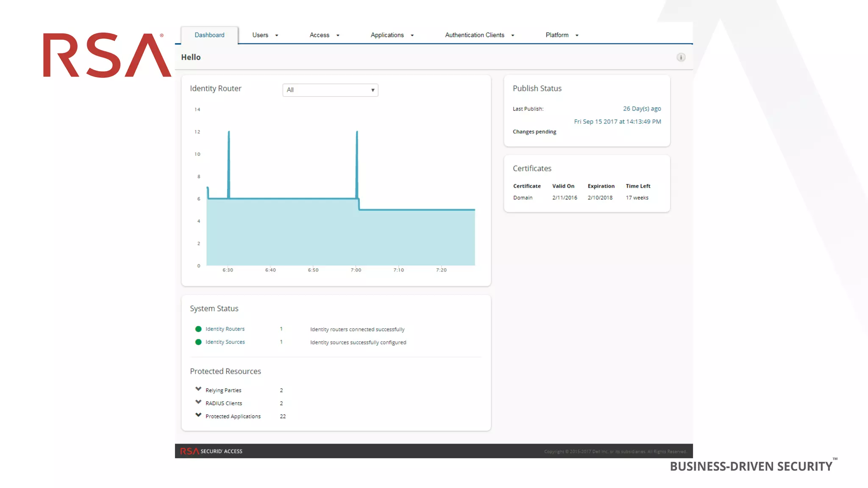Click the first chart spike near 6:30
The height and width of the screenshot is (488, 868).
(x=229, y=164)
